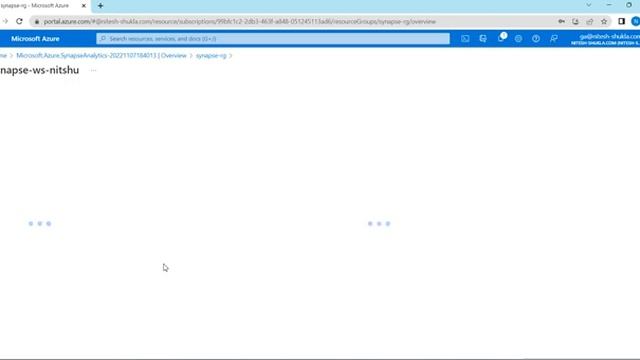This screenshot has height=360, width=640.
Task: Open the notifications bell
Action: [501, 38]
